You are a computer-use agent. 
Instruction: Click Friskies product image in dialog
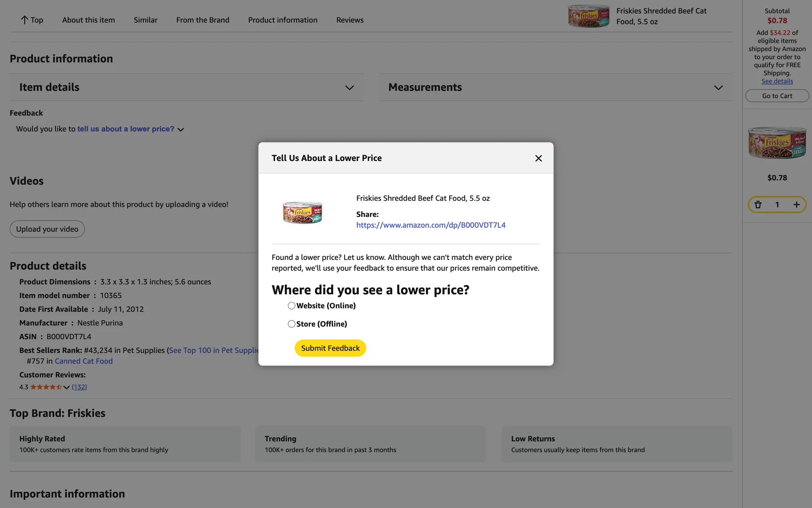coord(302,213)
